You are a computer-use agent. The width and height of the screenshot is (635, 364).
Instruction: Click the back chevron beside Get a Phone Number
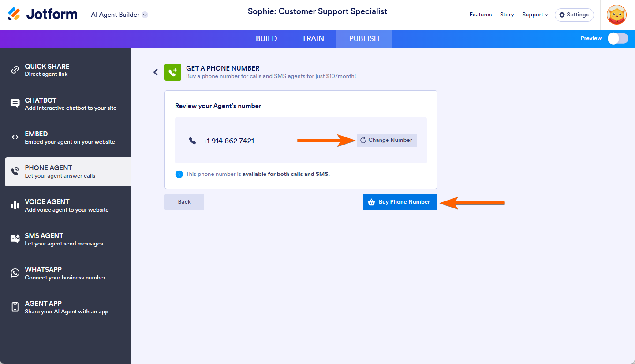tap(156, 72)
